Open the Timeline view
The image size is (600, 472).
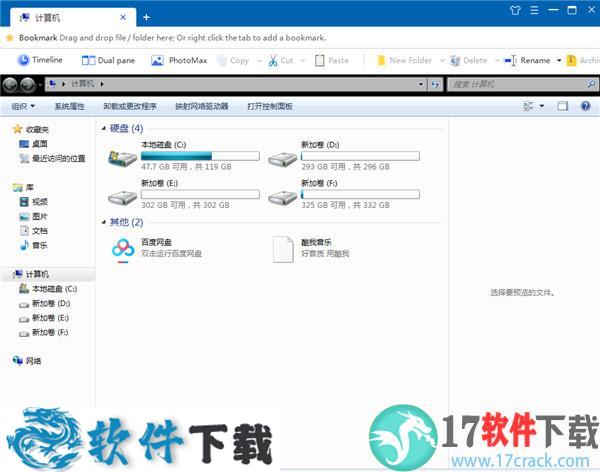[x=39, y=60]
